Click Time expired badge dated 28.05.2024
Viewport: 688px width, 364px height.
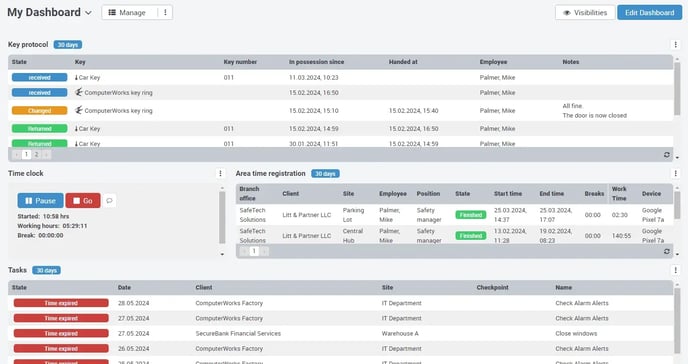61,303
